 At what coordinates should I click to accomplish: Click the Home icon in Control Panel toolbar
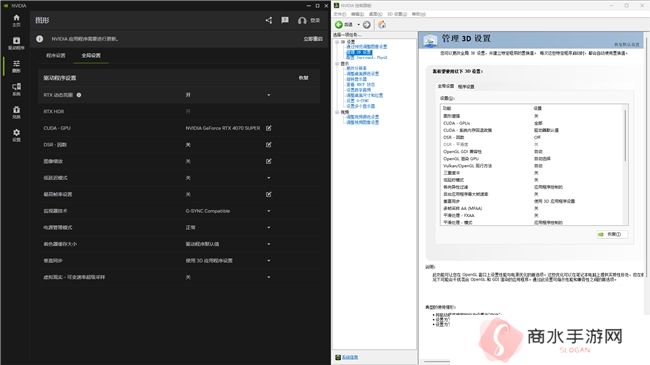(382, 24)
